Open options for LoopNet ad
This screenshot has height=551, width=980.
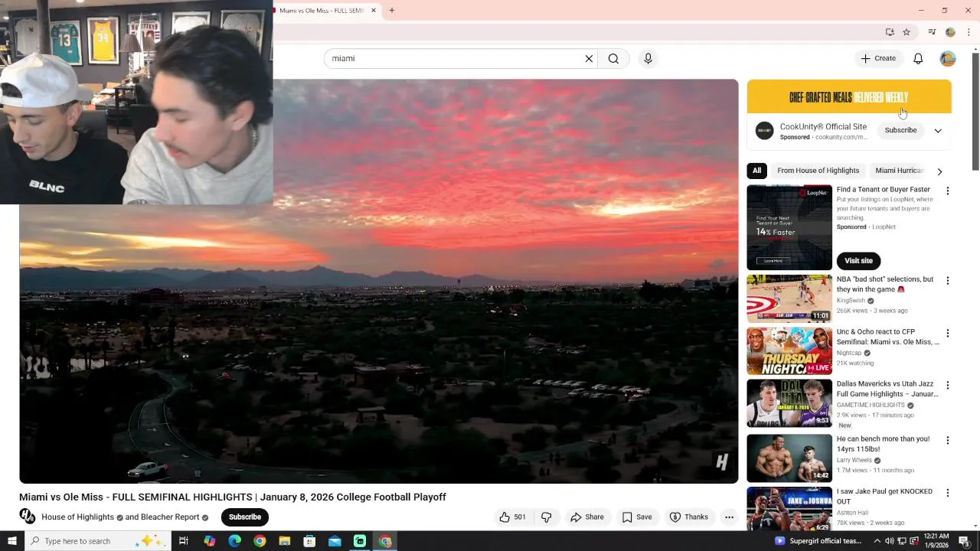pyautogui.click(x=948, y=191)
